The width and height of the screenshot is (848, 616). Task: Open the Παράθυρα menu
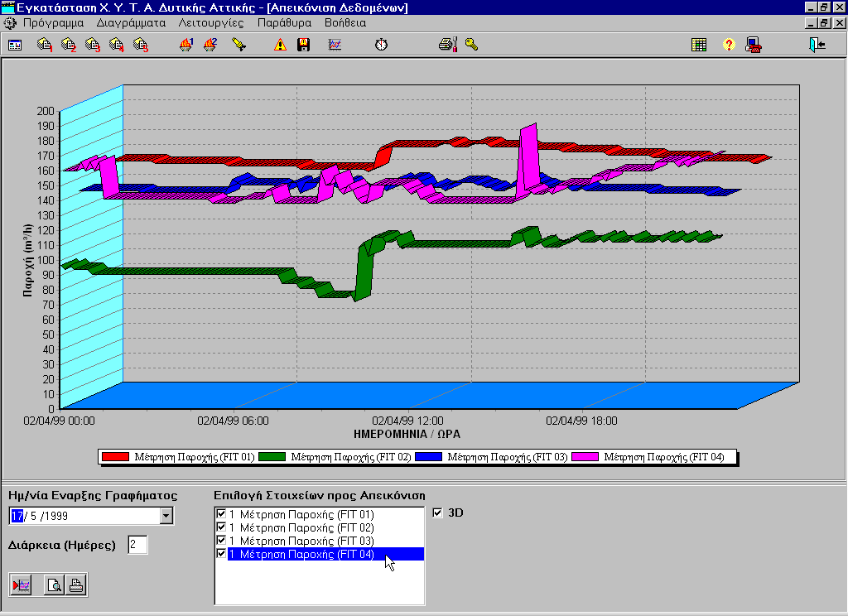click(x=284, y=23)
